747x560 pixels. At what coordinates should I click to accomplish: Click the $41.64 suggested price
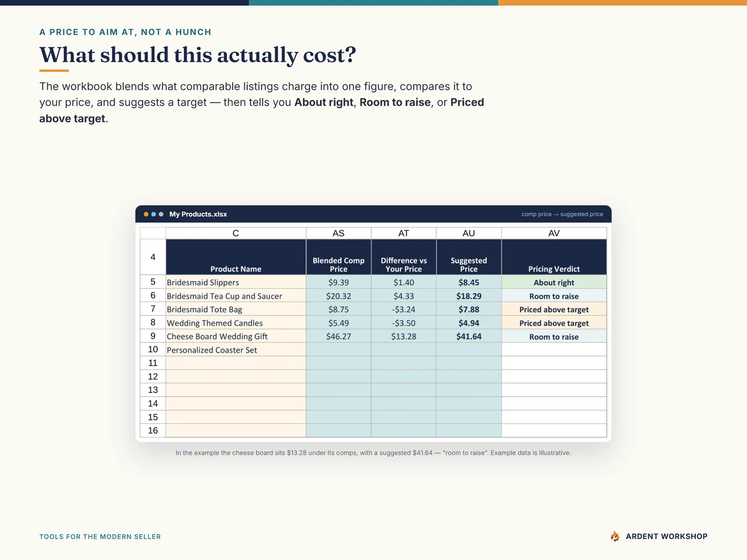[469, 336]
